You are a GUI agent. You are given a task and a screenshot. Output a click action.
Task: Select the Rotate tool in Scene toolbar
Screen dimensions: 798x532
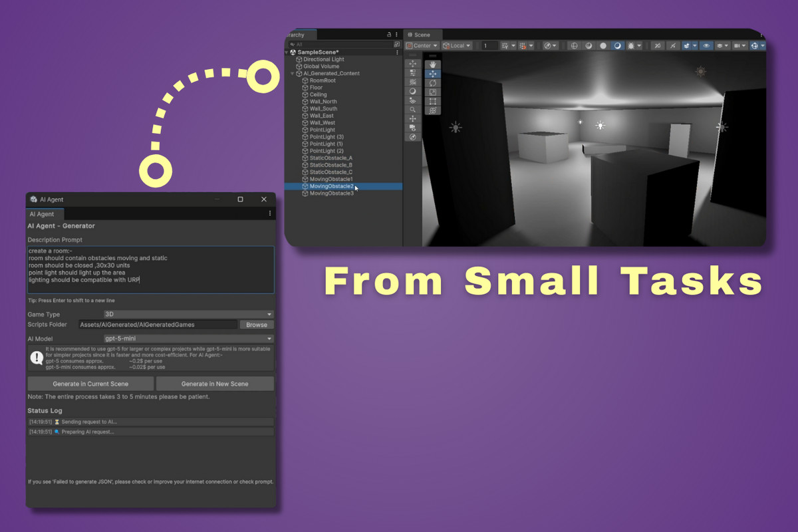click(x=433, y=83)
